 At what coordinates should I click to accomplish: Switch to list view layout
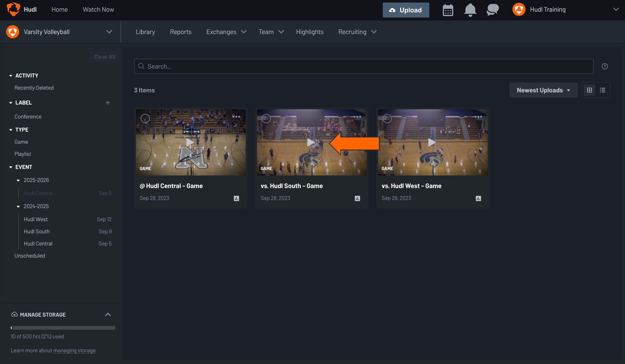602,90
